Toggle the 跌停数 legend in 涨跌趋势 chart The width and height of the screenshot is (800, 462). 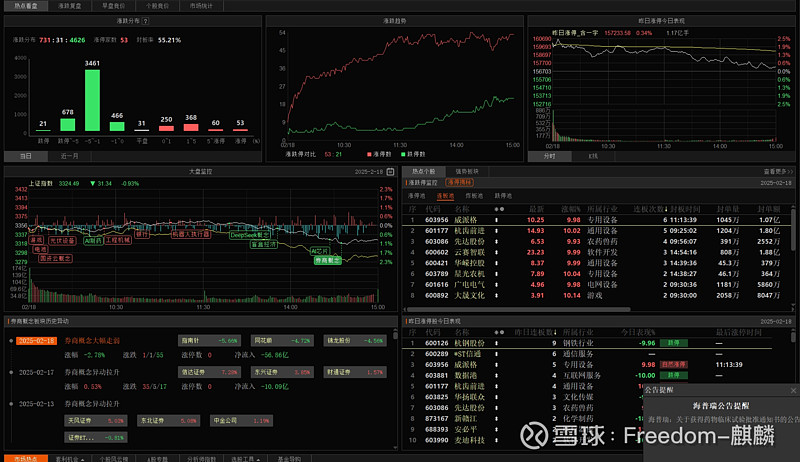point(413,154)
